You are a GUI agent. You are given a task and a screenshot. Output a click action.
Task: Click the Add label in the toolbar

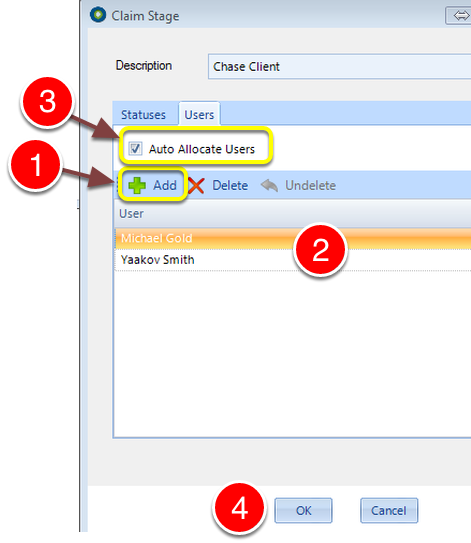[x=165, y=185]
